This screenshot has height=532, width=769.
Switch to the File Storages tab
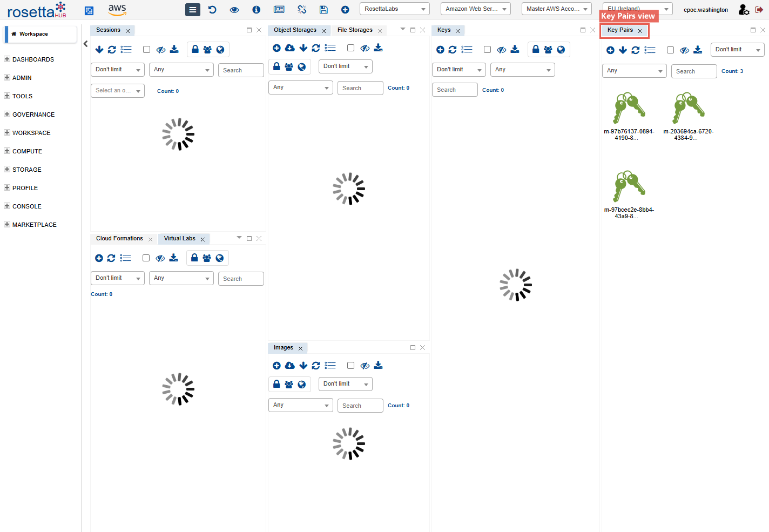(355, 30)
